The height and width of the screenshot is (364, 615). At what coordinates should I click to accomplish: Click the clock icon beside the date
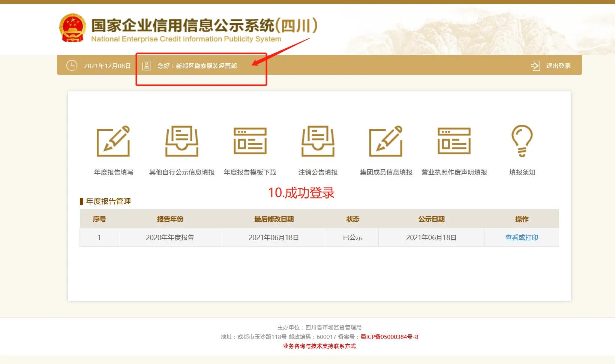pos(71,65)
